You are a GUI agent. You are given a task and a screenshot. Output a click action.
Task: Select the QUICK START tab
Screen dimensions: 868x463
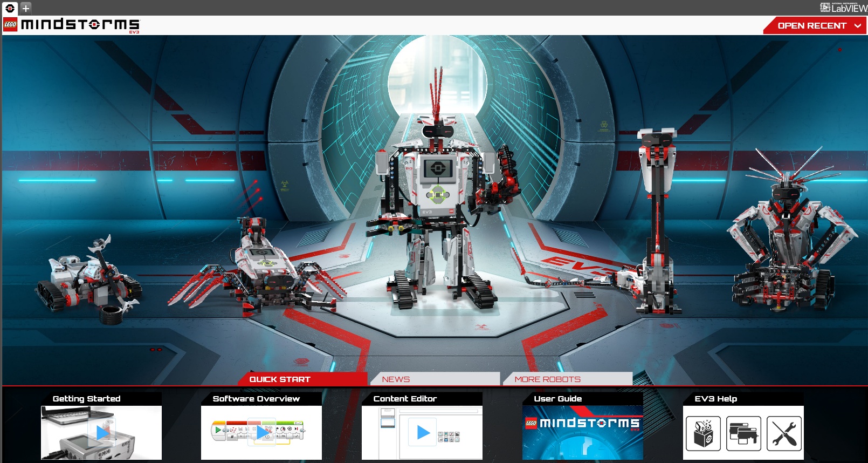coord(302,379)
